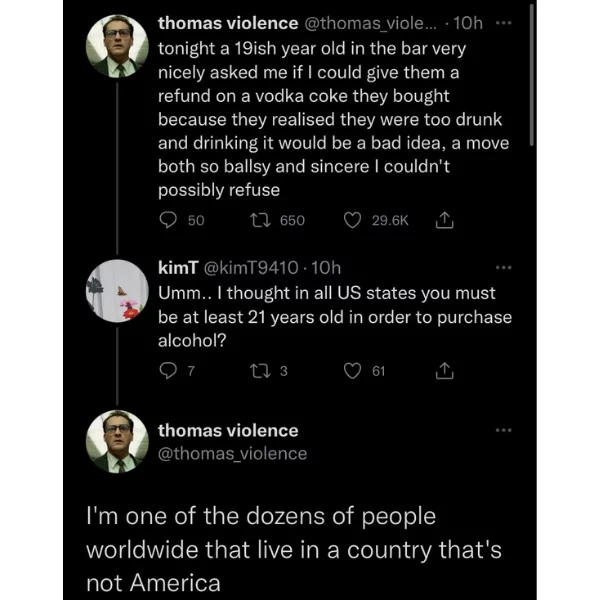600x600 pixels.
Task: Open more options on bottom tweet
Action: tap(503, 431)
